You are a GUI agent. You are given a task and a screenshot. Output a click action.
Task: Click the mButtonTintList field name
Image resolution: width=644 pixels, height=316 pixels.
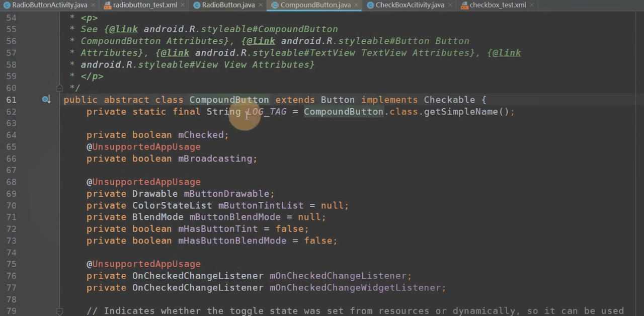[261, 205]
